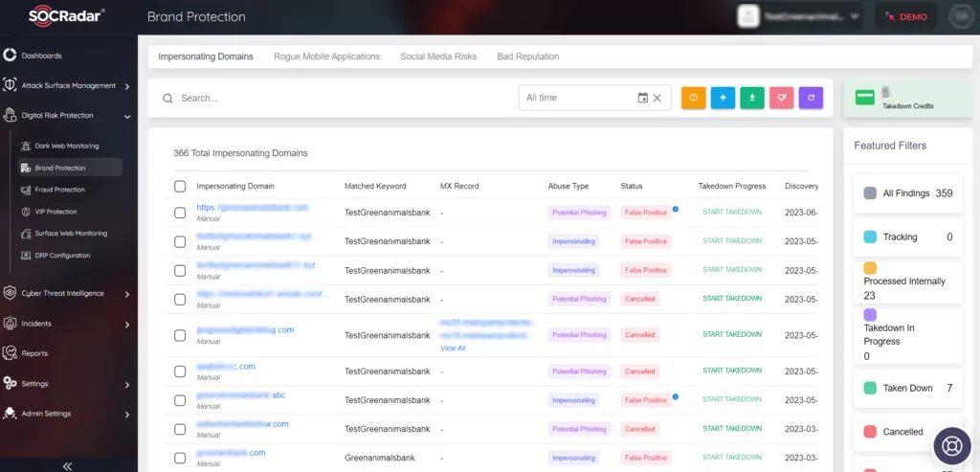The width and height of the screenshot is (980, 472).
Task: Click the orange info toolbar button
Action: click(693, 98)
